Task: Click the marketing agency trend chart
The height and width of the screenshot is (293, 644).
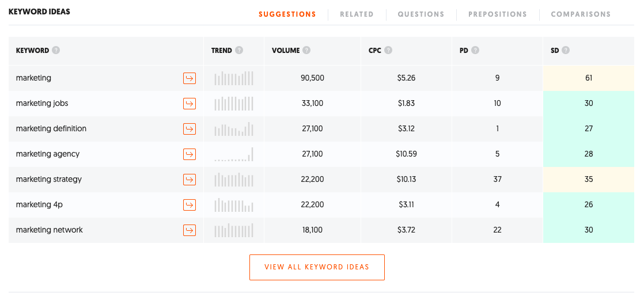Action: (x=234, y=154)
